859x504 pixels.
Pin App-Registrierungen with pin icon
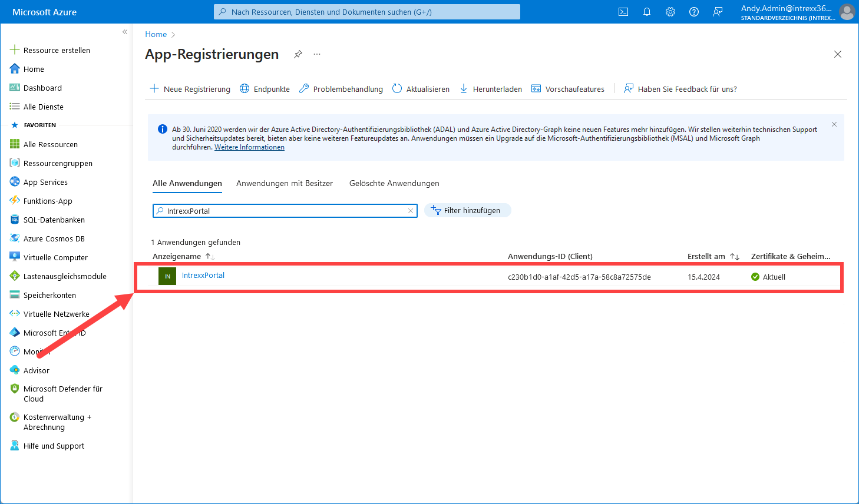click(x=298, y=54)
